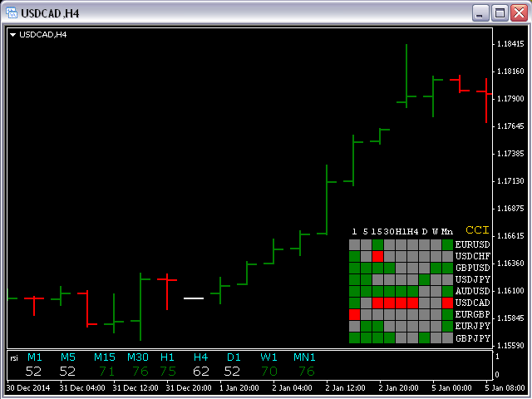Click the USDCAD ,H4 window title text
Screen dimensions: 532x399
coord(50,13)
